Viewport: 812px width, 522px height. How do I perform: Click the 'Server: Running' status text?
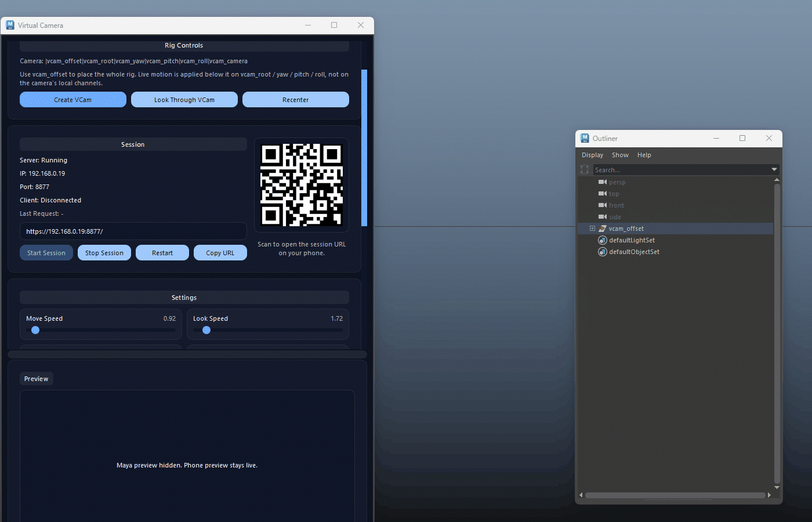[43, 160]
